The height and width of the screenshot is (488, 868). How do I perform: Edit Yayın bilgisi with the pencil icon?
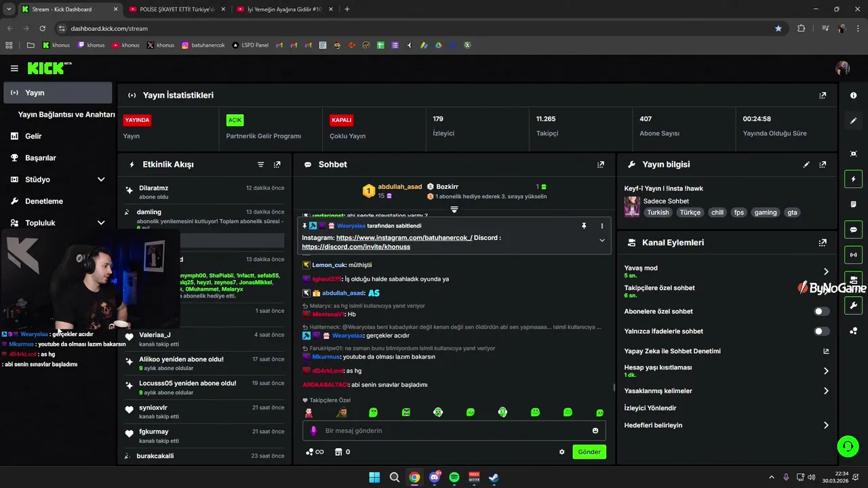coord(806,165)
